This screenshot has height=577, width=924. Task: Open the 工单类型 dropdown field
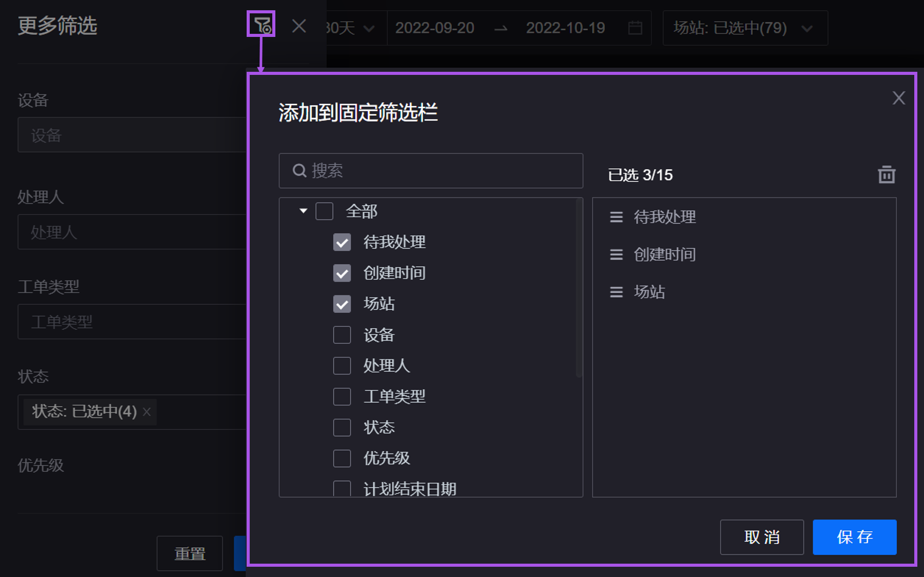pos(132,322)
